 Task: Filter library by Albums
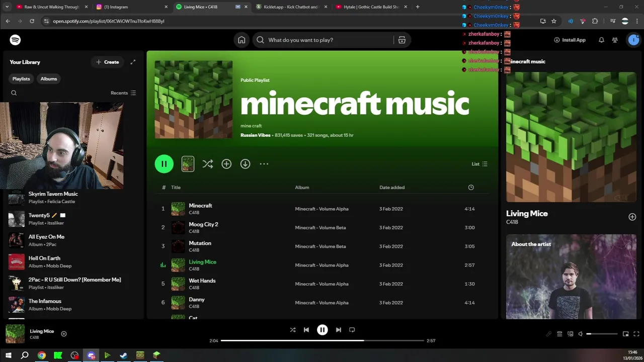click(x=49, y=79)
